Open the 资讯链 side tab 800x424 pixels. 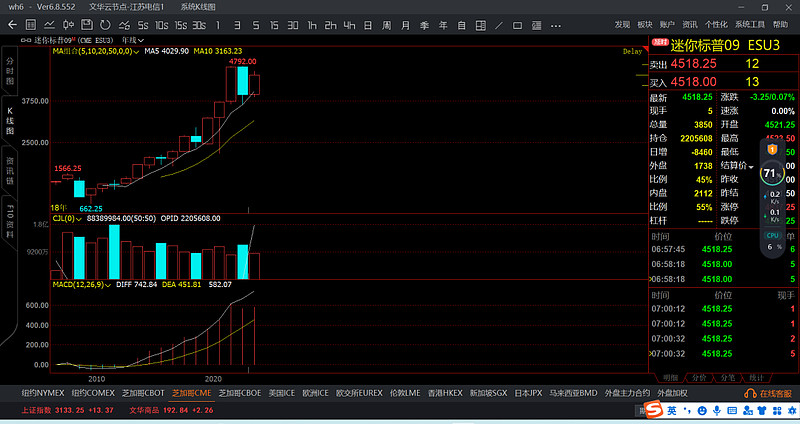(x=10, y=170)
